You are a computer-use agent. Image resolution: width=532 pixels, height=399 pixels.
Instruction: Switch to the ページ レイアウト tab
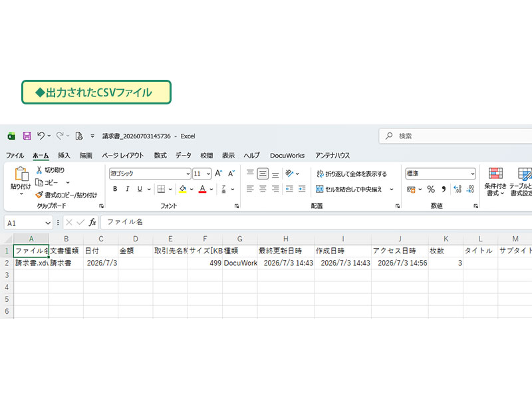point(123,156)
